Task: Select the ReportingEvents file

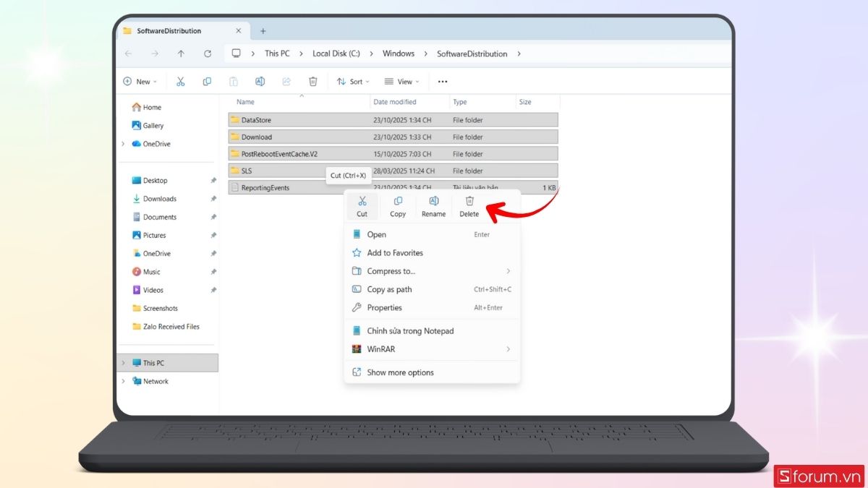Action: 393,187
